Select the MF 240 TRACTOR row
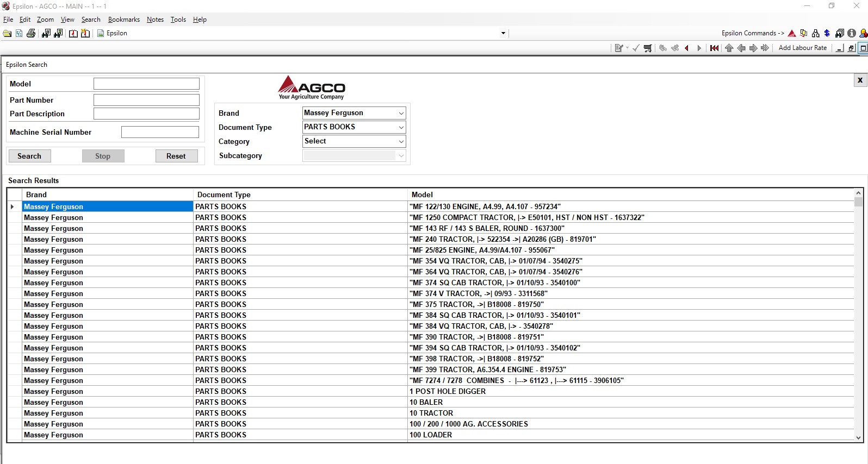The height and width of the screenshot is (464, 868). point(431,239)
